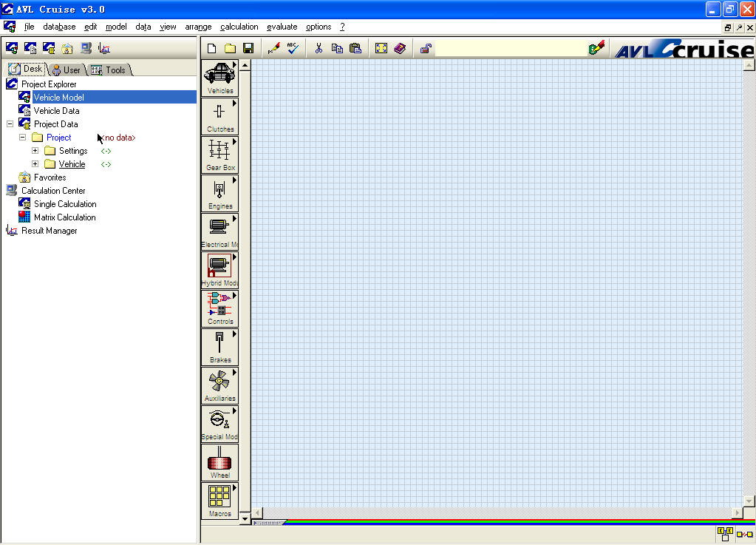Click the scissors cut icon

pos(319,48)
